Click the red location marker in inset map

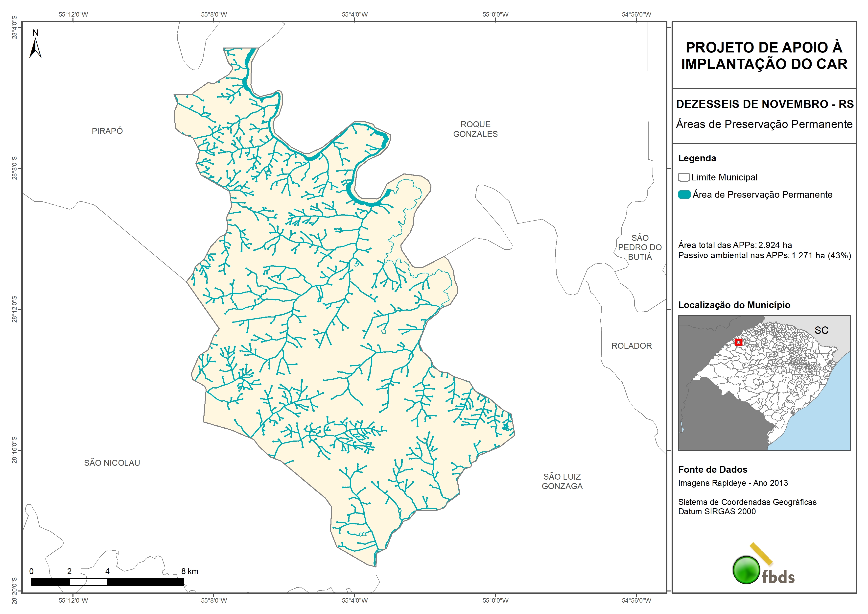point(738,342)
